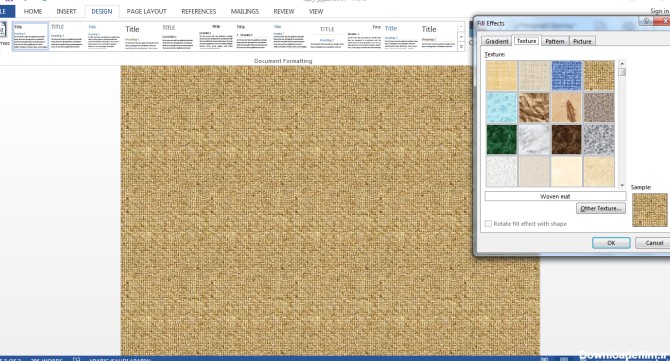Pick the water droplets texture

pyautogui.click(x=501, y=107)
